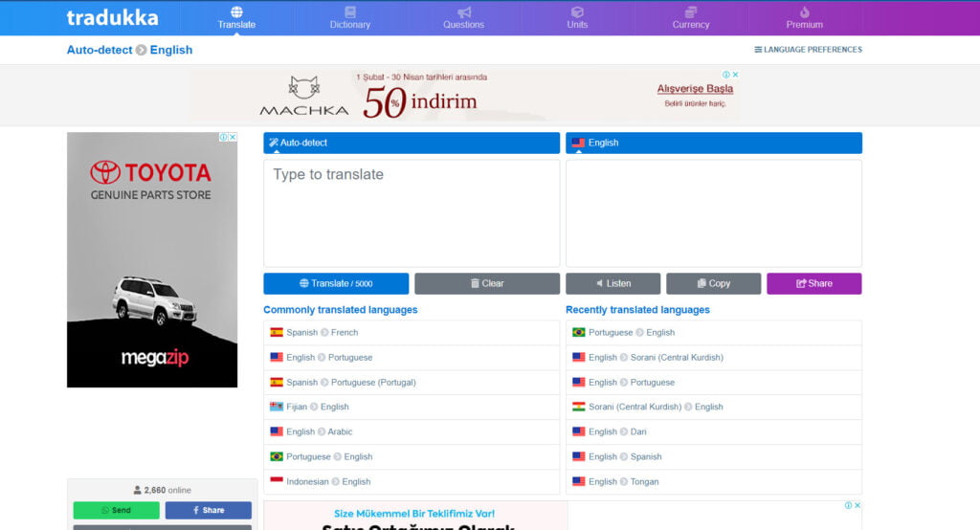Expand the Auto-detect source language selector
This screenshot has width=980, height=530.
411,143
